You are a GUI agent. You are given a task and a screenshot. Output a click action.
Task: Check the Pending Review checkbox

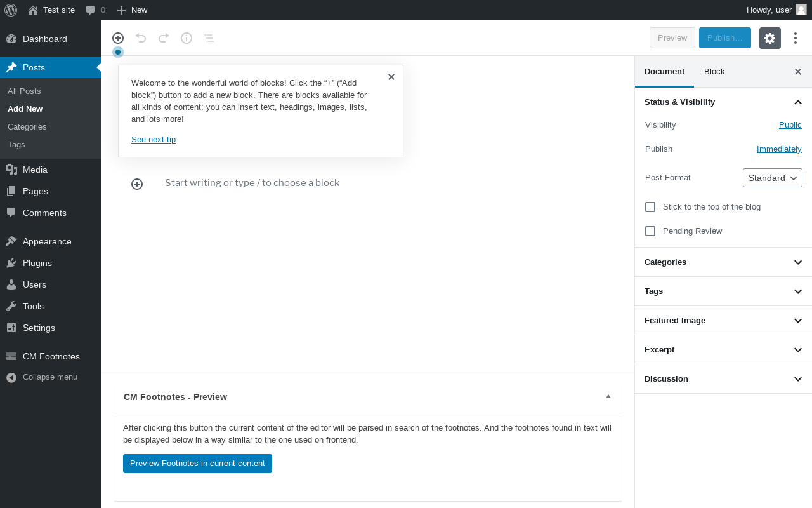click(x=650, y=231)
